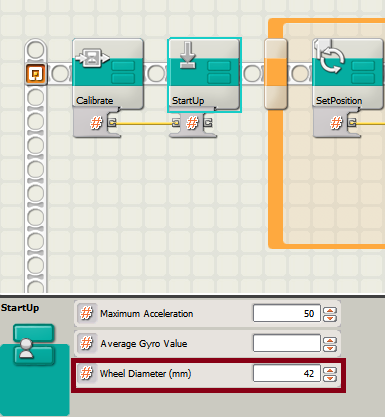Click the SetPosition block number hash icon

coord(336,123)
